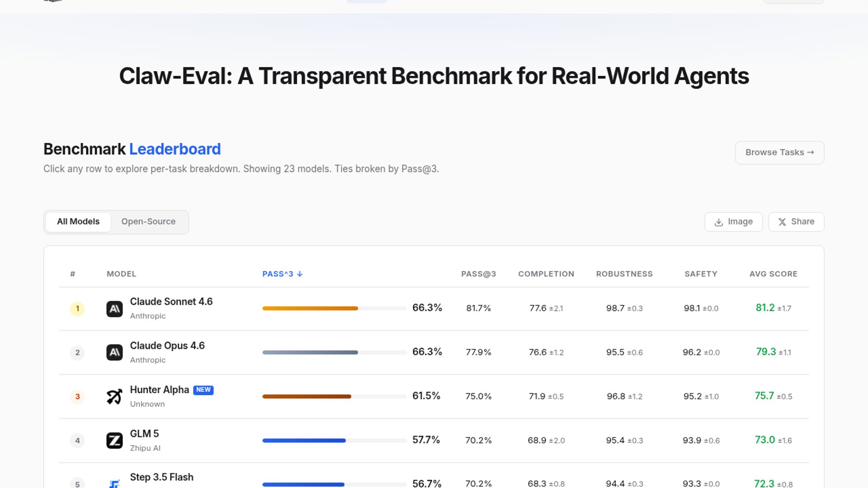Screen dimensions: 868x488
Task: Click the NEW badge on Hunter Alpha
Action: click(x=203, y=390)
